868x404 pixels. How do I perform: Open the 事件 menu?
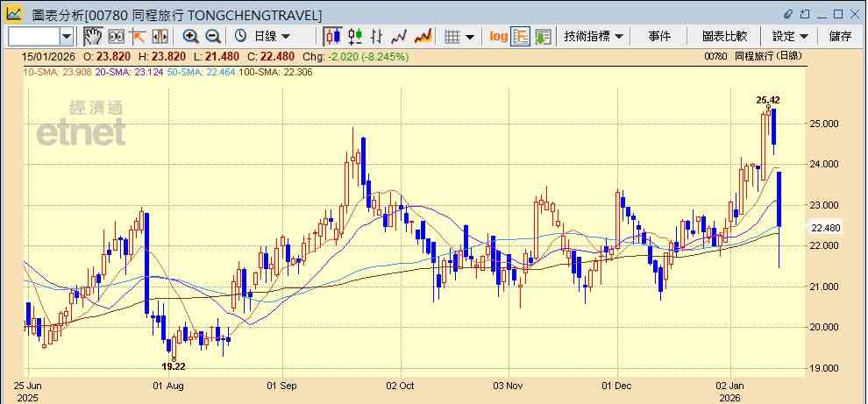pyautogui.click(x=659, y=37)
